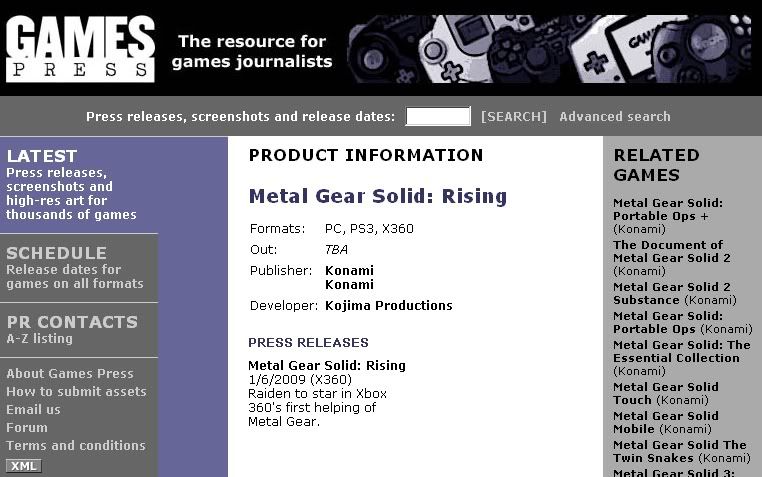The image size is (762, 477).
Task: Click the Games Press logo
Action: 80,49
